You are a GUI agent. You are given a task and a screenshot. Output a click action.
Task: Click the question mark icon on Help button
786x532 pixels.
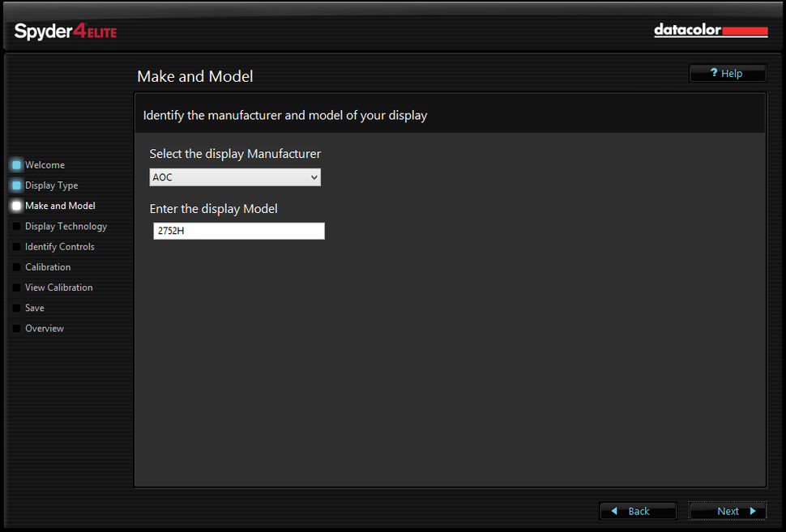pyautogui.click(x=714, y=73)
